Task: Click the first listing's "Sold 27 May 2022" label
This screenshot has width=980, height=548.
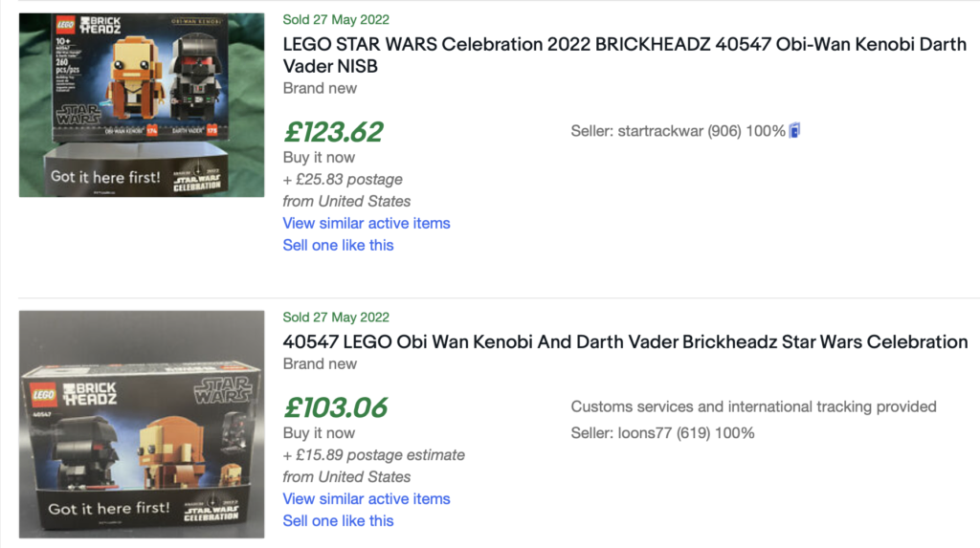Action: coord(336,19)
